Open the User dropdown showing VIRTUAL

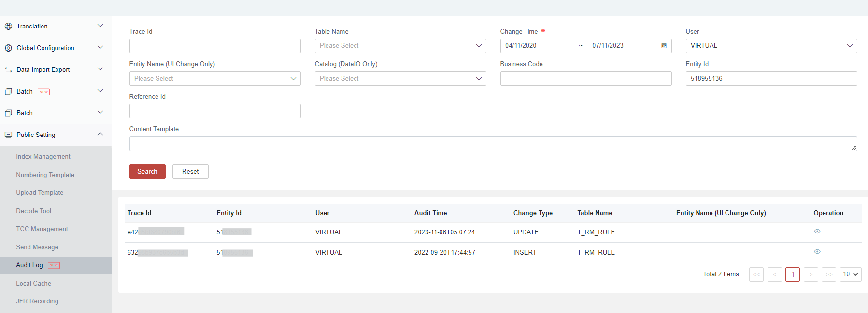click(x=771, y=46)
